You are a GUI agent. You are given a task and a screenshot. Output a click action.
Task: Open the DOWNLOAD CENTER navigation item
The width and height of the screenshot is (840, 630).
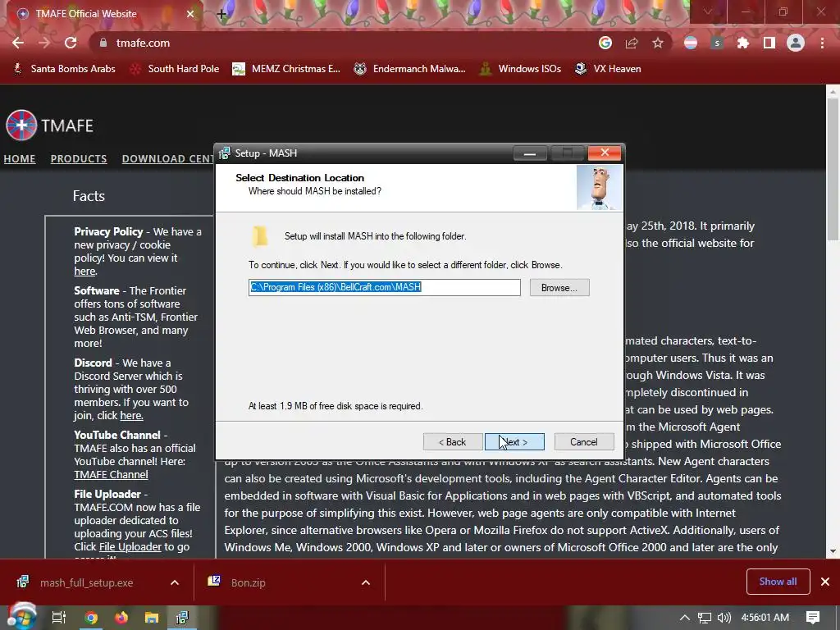pos(167,158)
